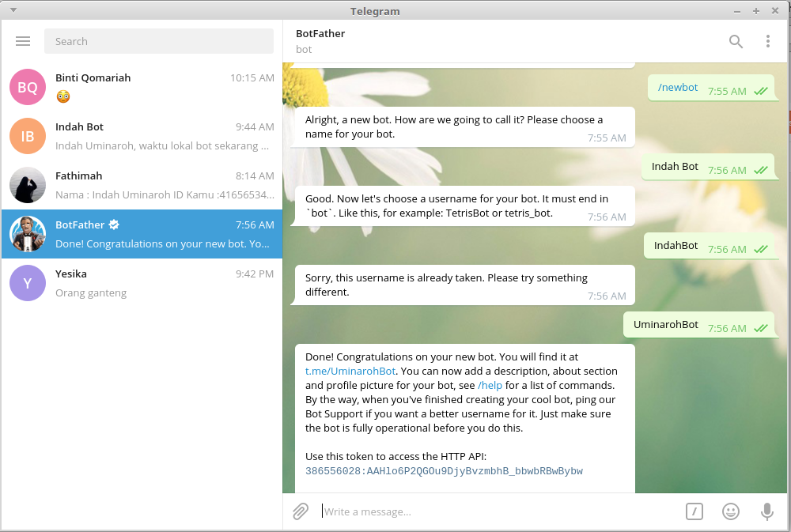Click the microphone to record voice message
The image size is (791, 532).
pos(766,511)
